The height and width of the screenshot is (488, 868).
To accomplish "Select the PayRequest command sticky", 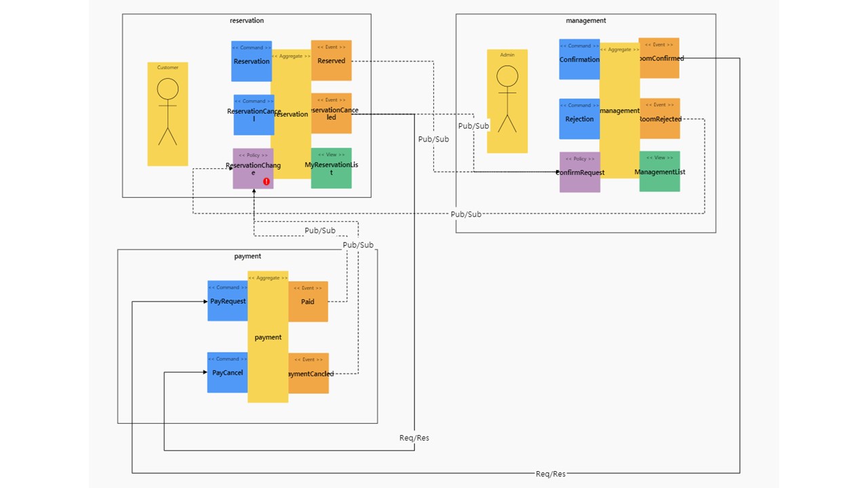I will click(226, 301).
